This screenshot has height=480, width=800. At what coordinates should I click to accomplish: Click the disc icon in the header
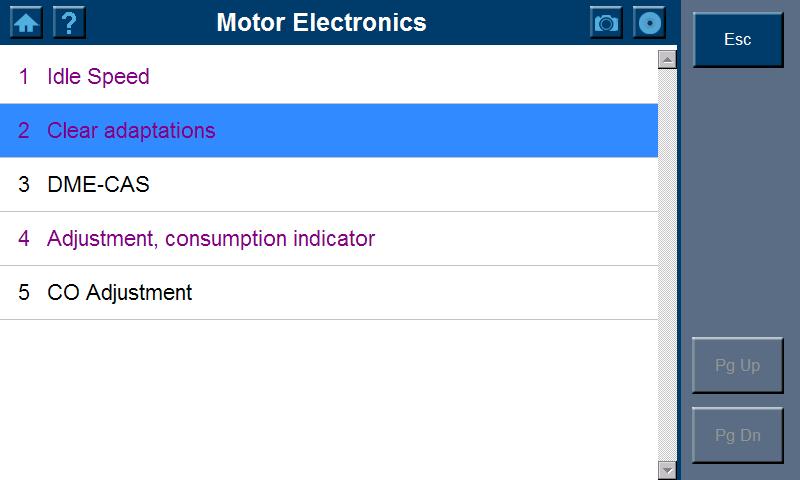[649, 22]
